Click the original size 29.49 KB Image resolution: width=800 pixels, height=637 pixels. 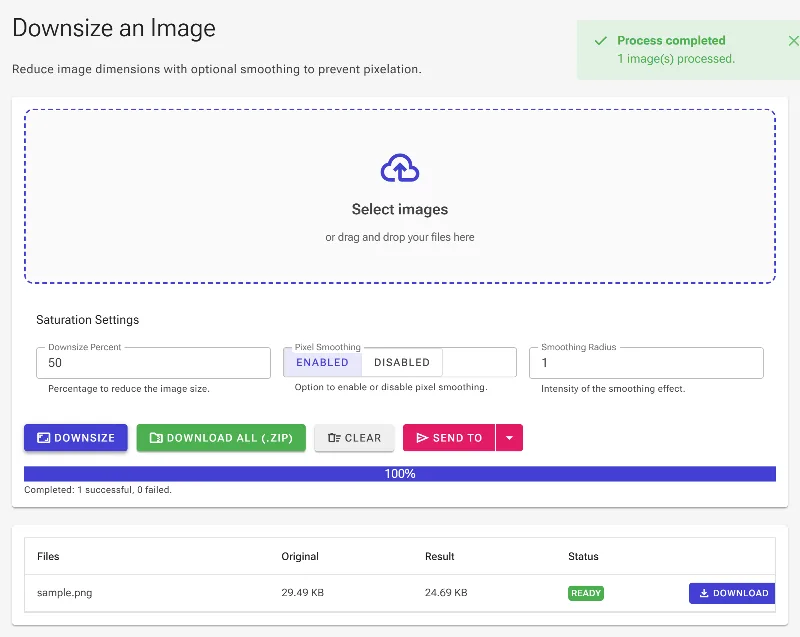pyautogui.click(x=303, y=593)
